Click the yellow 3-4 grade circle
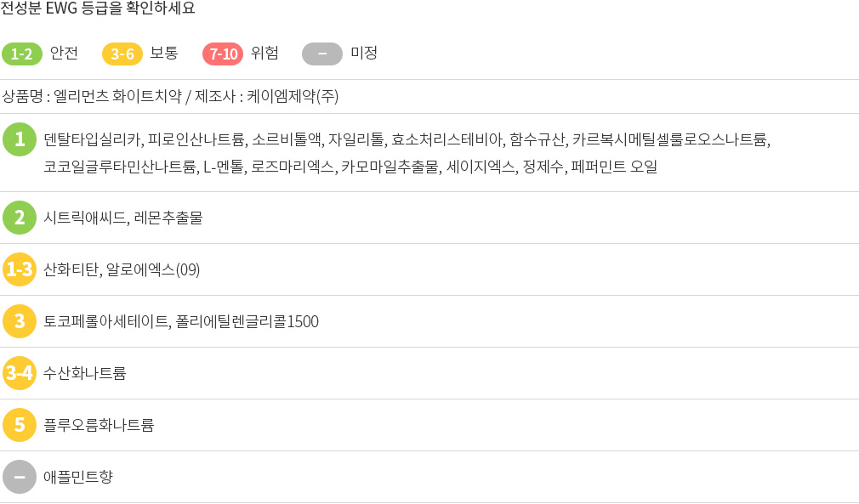Screen dimensions: 859x504 pyautogui.click(x=20, y=373)
